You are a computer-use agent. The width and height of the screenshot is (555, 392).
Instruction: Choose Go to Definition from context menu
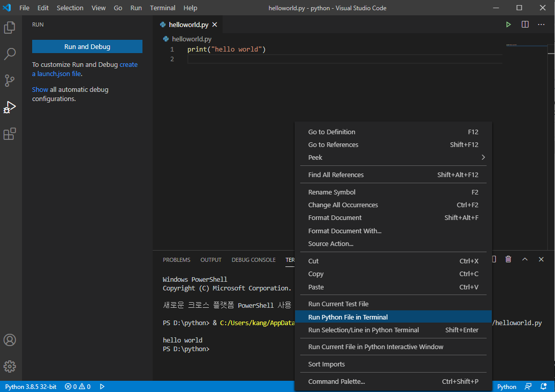[x=393, y=132]
